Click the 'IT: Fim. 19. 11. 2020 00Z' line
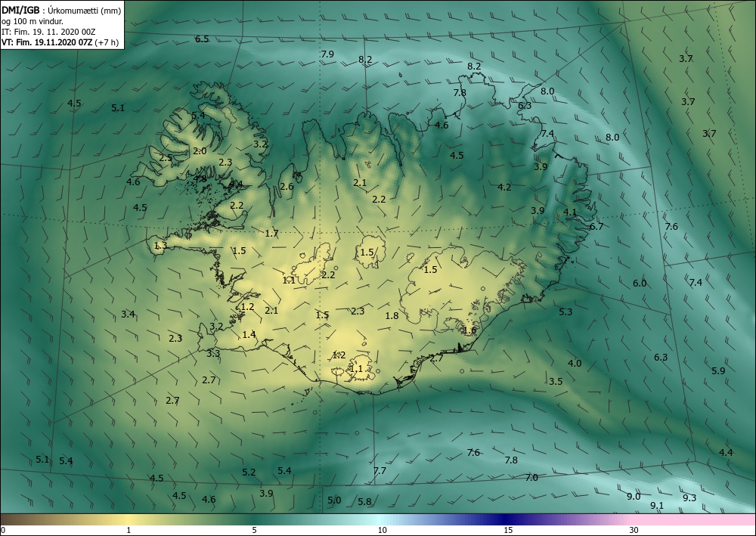756x536 pixels. 48,32
